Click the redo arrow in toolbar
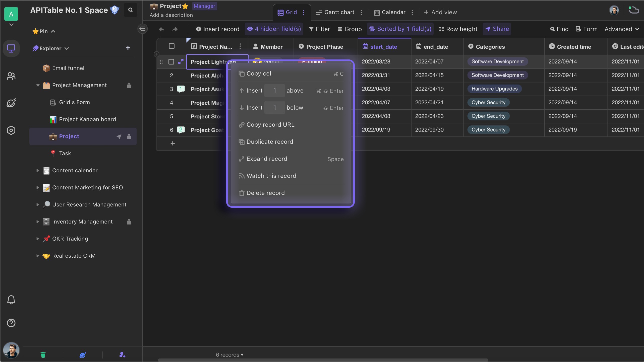The height and width of the screenshot is (362, 644). pos(175,29)
